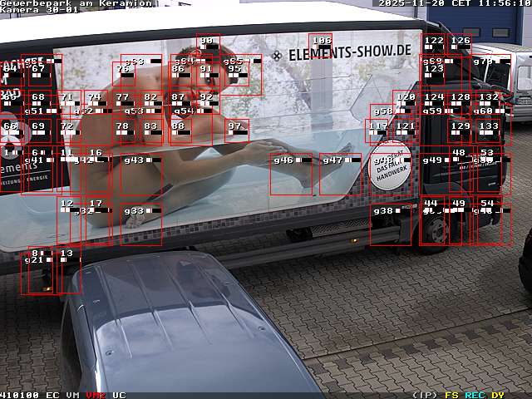
Task: Click the box labeled g38
Action: pos(391,224)
